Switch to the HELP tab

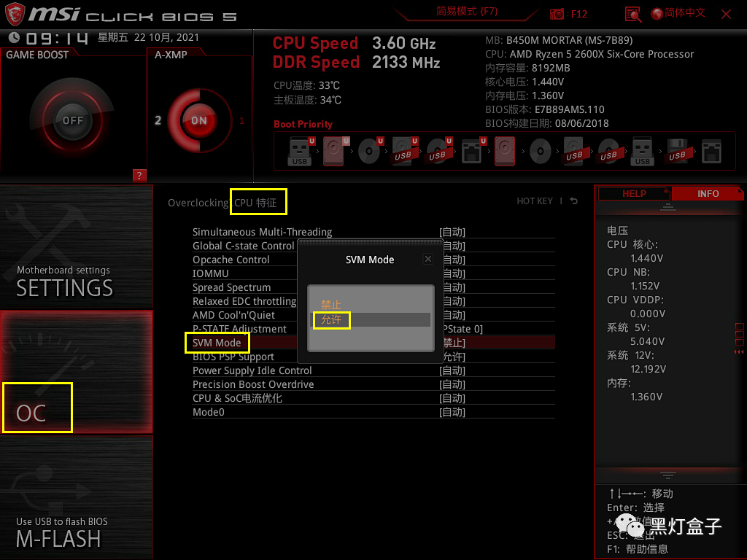click(634, 194)
